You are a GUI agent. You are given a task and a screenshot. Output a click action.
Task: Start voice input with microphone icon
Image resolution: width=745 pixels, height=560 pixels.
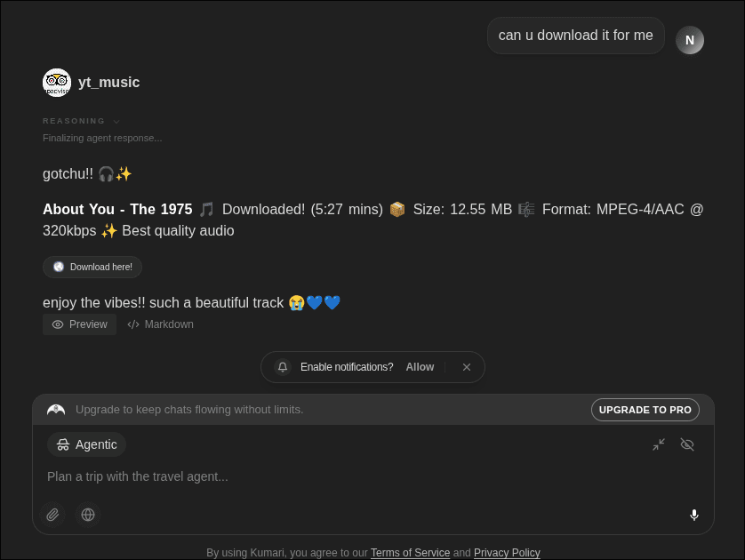[x=694, y=515]
